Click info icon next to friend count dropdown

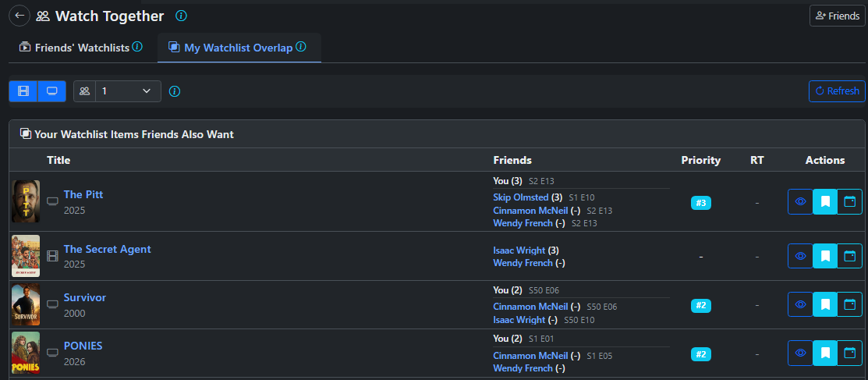(x=175, y=91)
